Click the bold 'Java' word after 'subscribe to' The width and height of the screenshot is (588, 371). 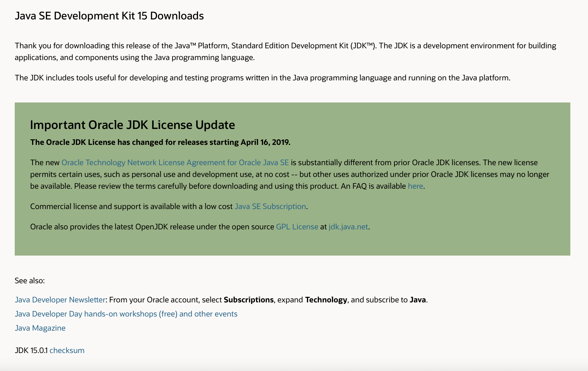coord(418,300)
